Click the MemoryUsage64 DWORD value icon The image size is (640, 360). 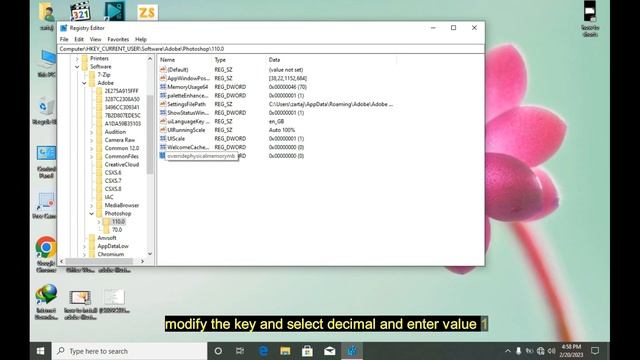click(x=163, y=87)
